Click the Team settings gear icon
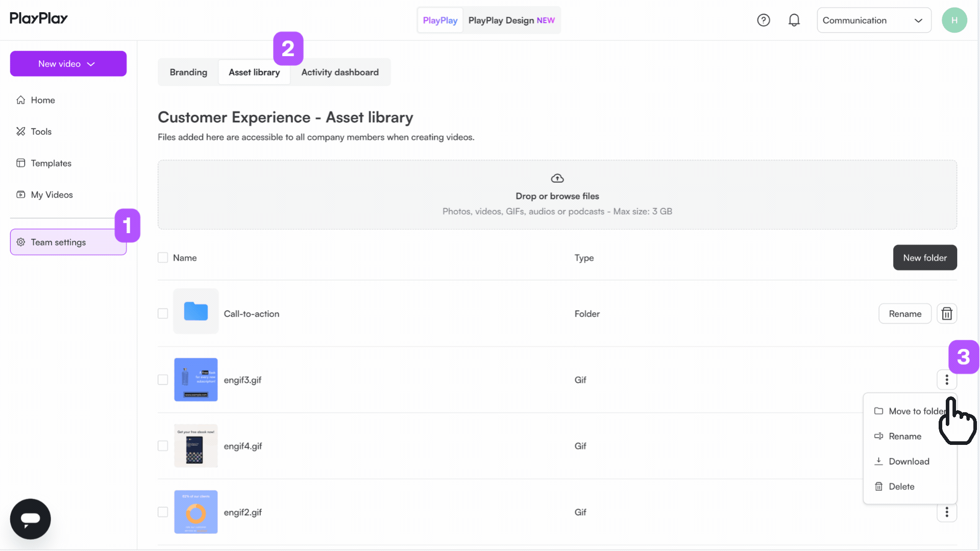 tap(21, 242)
